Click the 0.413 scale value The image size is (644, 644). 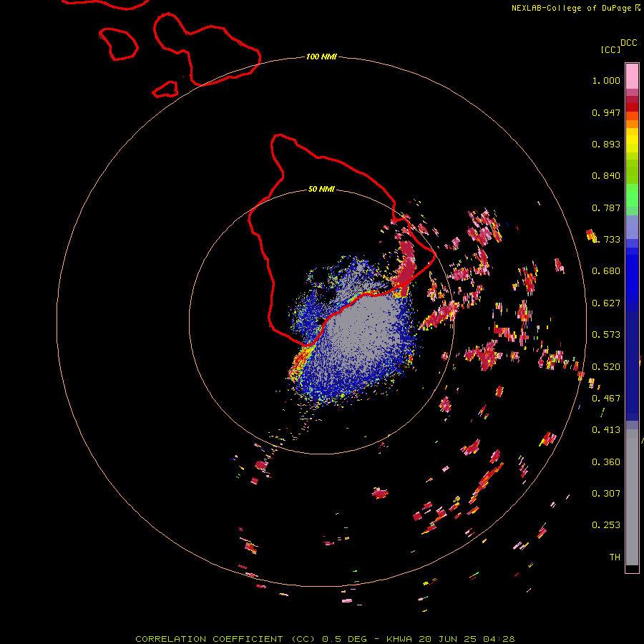[606, 430]
